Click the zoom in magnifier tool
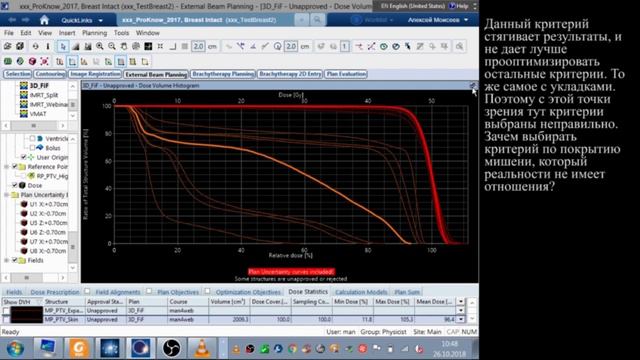Viewport: 640px width, 360px height. tap(100, 47)
